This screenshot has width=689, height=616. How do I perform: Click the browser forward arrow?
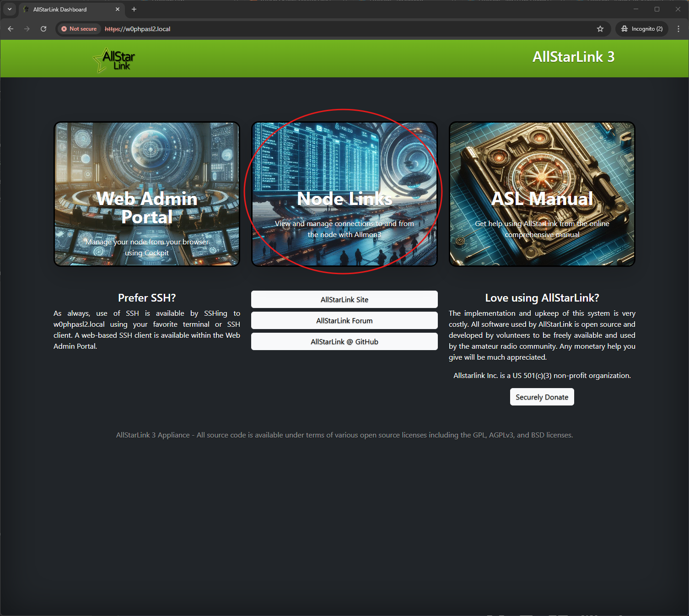click(x=27, y=29)
